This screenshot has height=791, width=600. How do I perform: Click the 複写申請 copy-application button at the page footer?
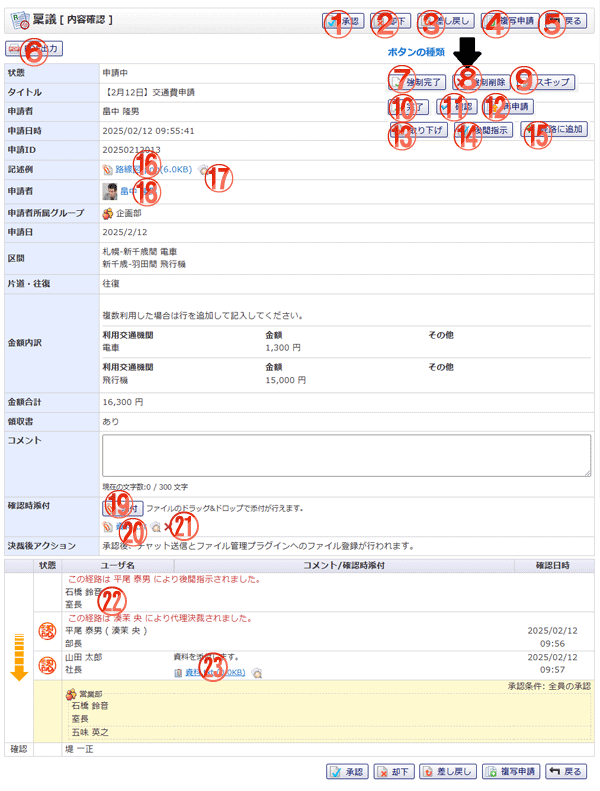pos(512,772)
